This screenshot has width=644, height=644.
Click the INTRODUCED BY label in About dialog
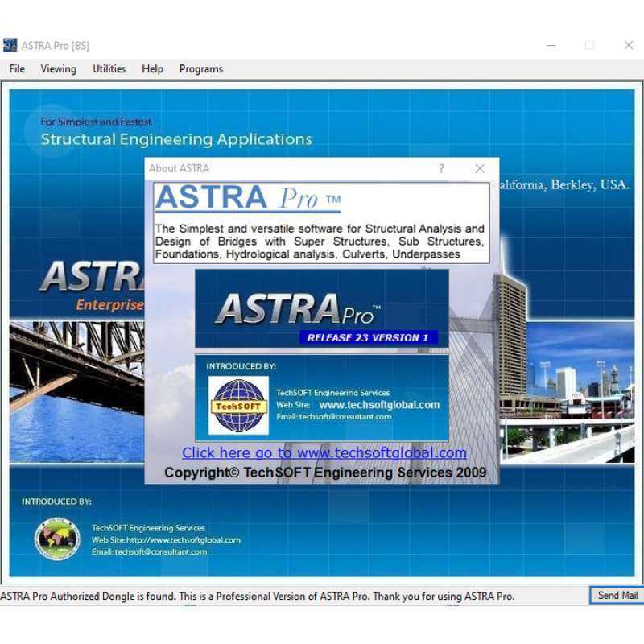[241, 366]
